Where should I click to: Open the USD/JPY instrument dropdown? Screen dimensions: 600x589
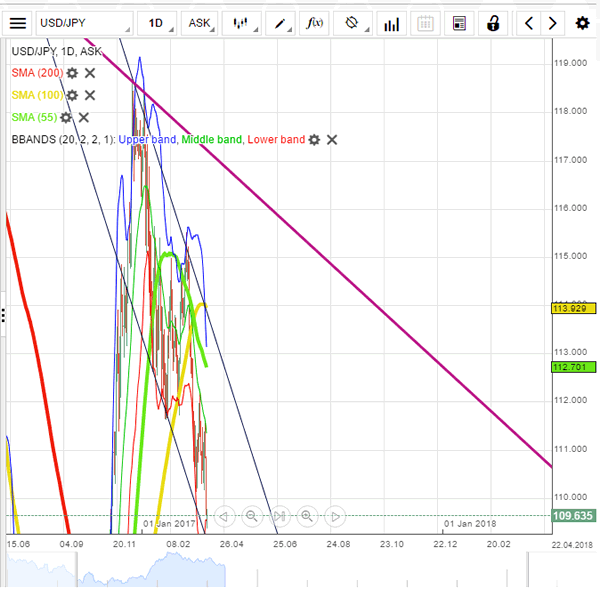coord(84,23)
